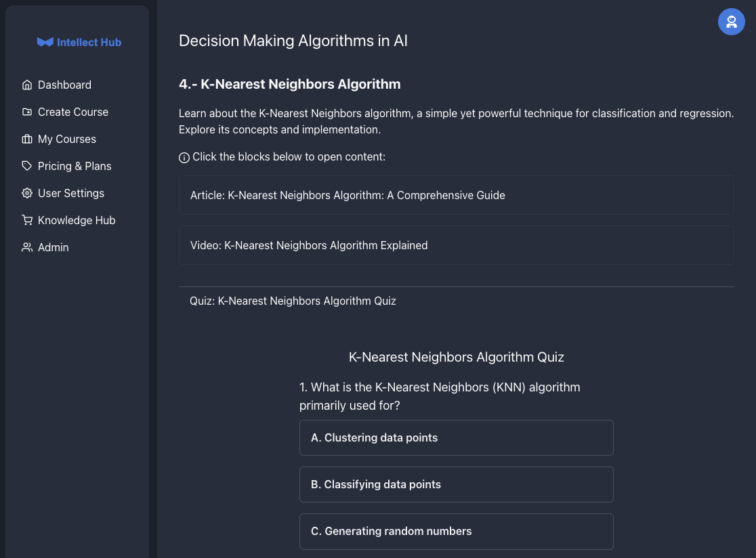Open the Admin section
Viewport: 756px width, 558px height.
[x=53, y=247]
